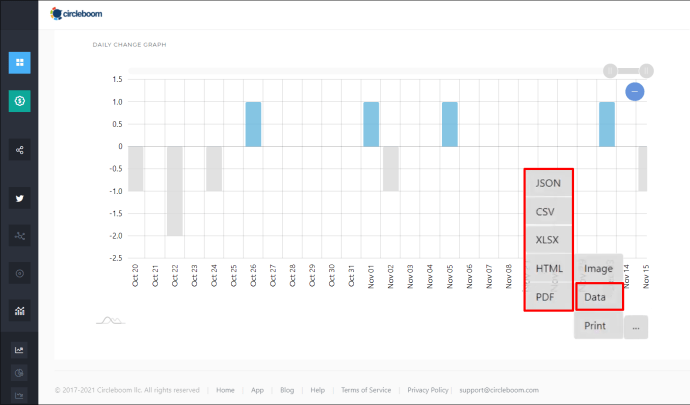Click the green dollar icon in sidebar
Screen dimensions: 690x405
(20, 101)
